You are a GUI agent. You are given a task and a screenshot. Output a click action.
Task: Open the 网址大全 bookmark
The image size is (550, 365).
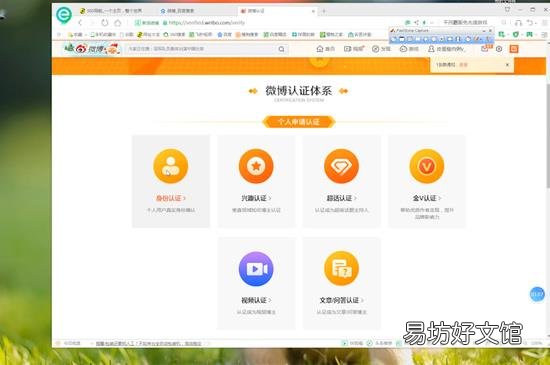click(148, 34)
